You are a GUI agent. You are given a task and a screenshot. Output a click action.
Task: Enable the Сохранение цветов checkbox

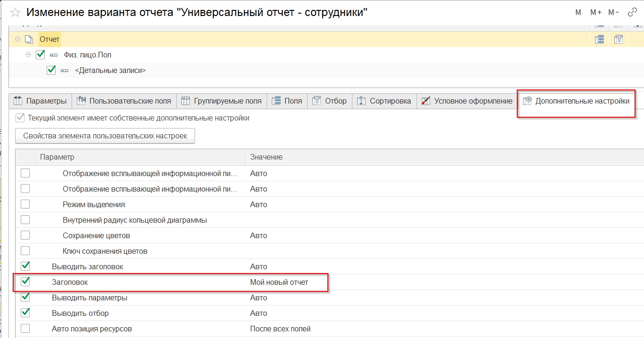25,235
